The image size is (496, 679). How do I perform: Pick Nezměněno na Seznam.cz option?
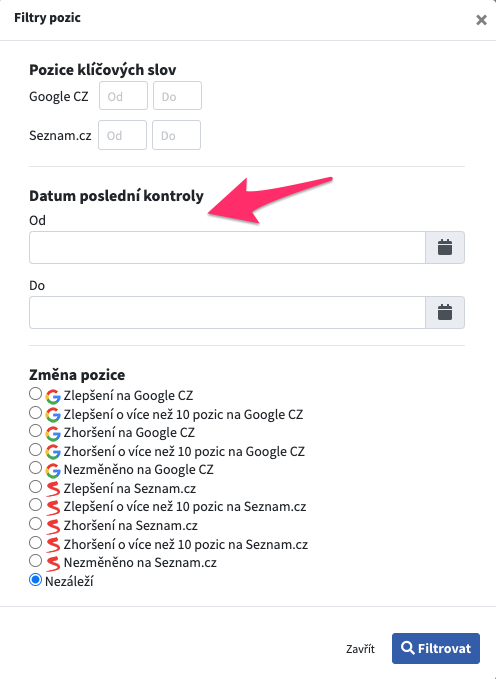[x=36, y=561]
